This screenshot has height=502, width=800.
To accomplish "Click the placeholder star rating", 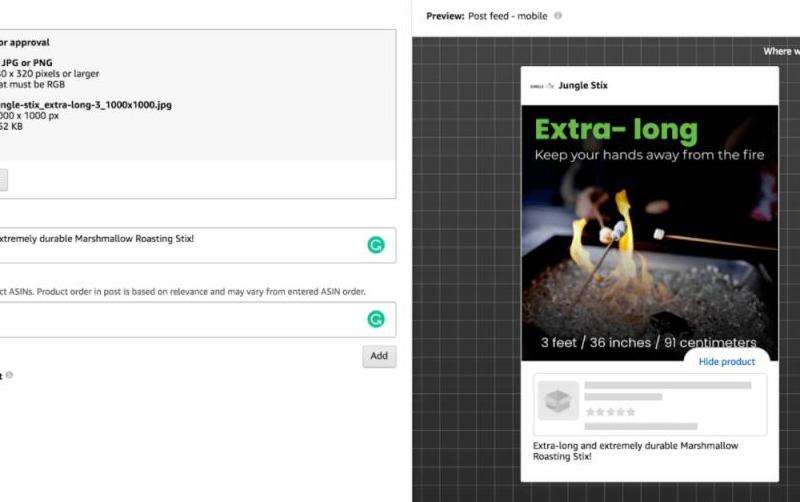I will [610, 412].
